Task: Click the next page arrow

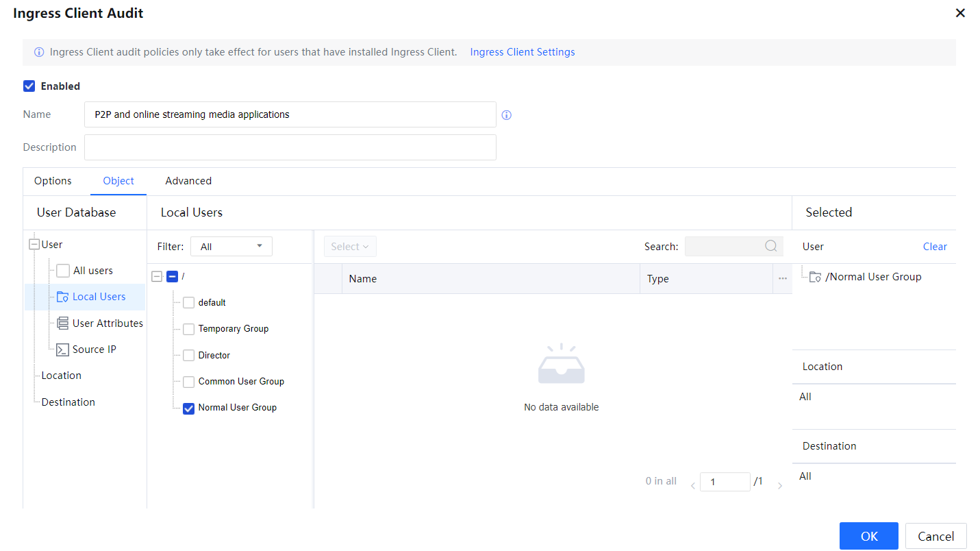Action: [x=780, y=486]
